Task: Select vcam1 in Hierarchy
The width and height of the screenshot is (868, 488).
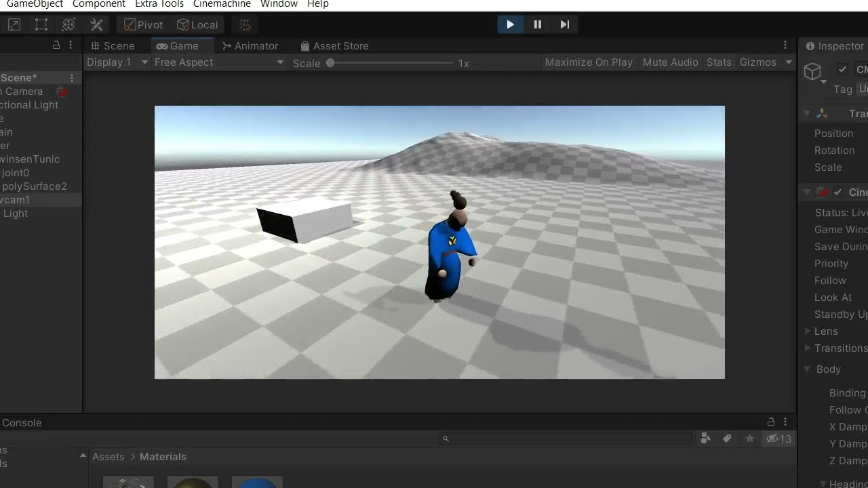Action: pyautogui.click(x=15, y=200)
